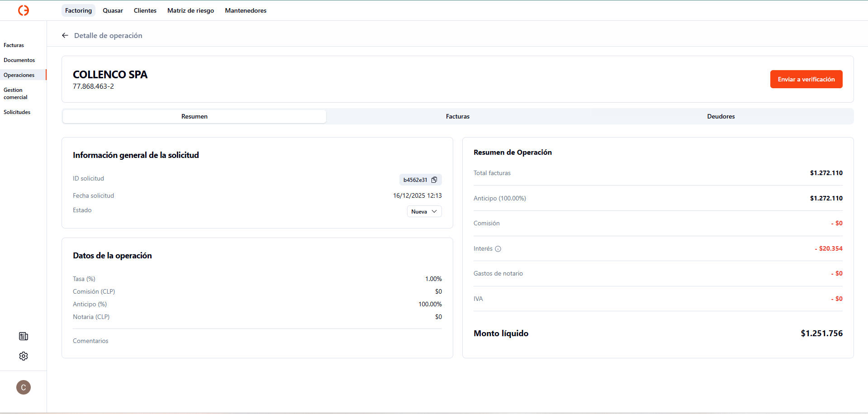
Task: Select Factoring in the top navigation
Action: pos(78,10)
